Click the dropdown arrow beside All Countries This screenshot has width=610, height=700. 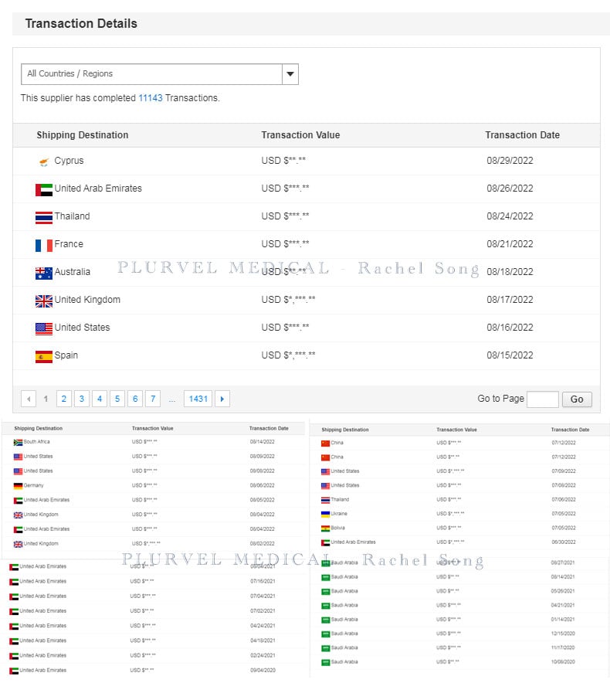(x=290, y=74)
